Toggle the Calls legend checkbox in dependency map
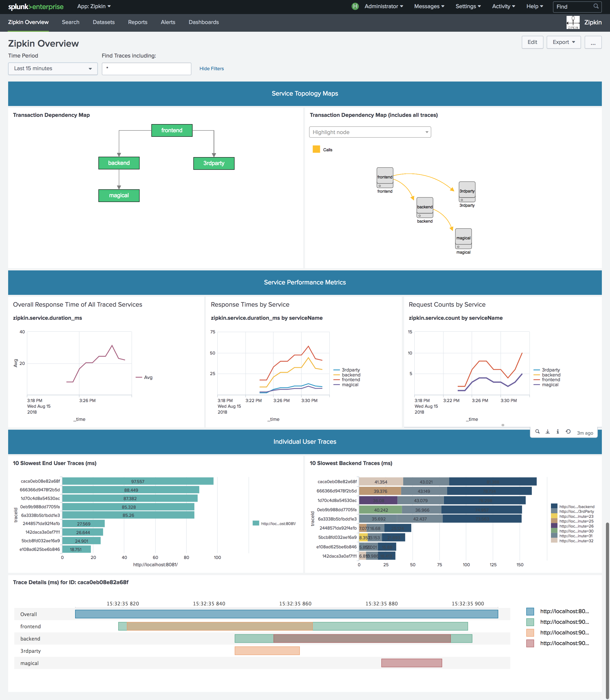The width and height of the screenshot is (610, 700). [x=315, y=149]
